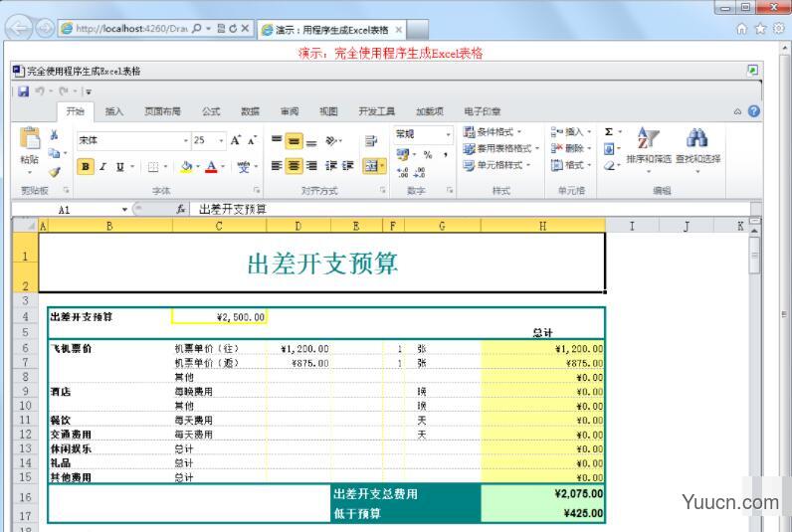Image resolution: width=792 pixels, height=532 pixels.
Task: Click the insert function fx icon
Action: [180, 209]
